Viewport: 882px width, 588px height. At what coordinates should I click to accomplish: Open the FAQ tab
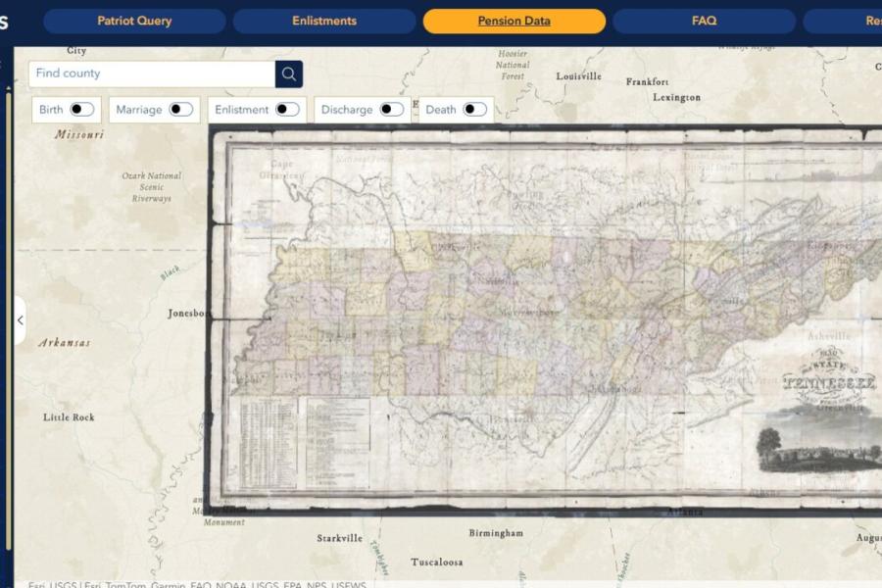pos(705,21)
